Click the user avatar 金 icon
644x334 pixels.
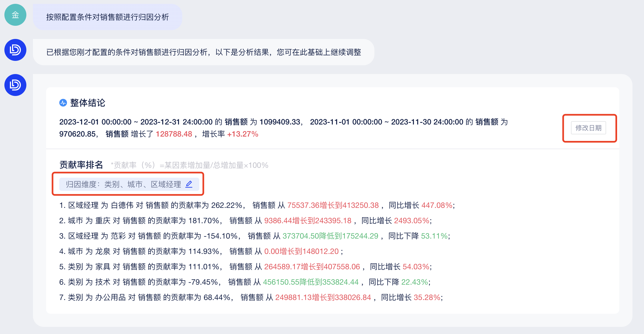click(x=15, y=15)
